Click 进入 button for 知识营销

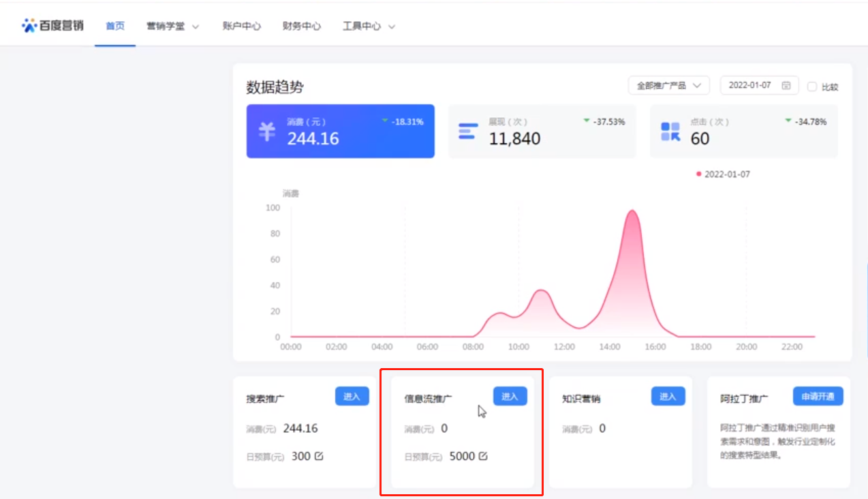tap(668, 396)
